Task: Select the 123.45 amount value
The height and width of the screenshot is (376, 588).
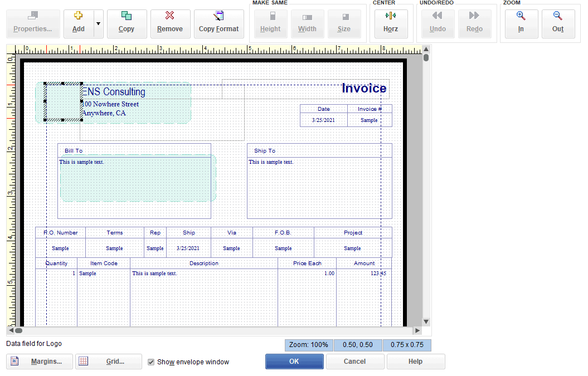Action: [378, 274]
